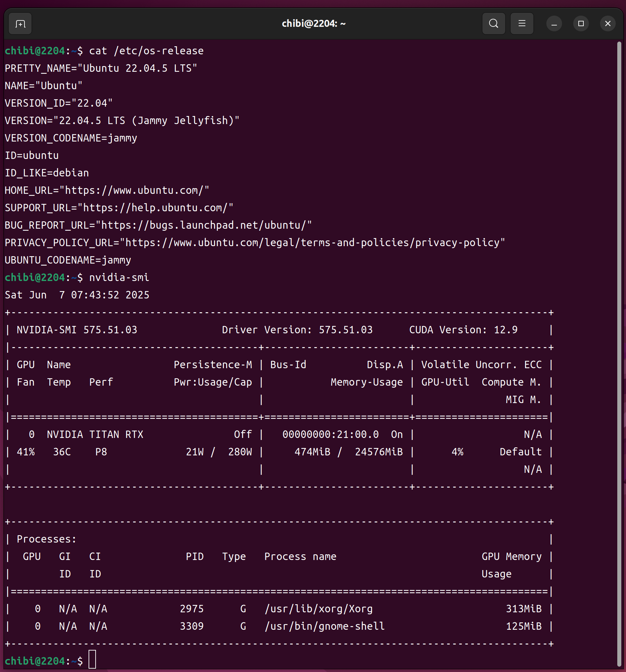The image size is (626, 672).
Task: Click the https://help.ubuntu.com/ support link
Action: [156, 208]
